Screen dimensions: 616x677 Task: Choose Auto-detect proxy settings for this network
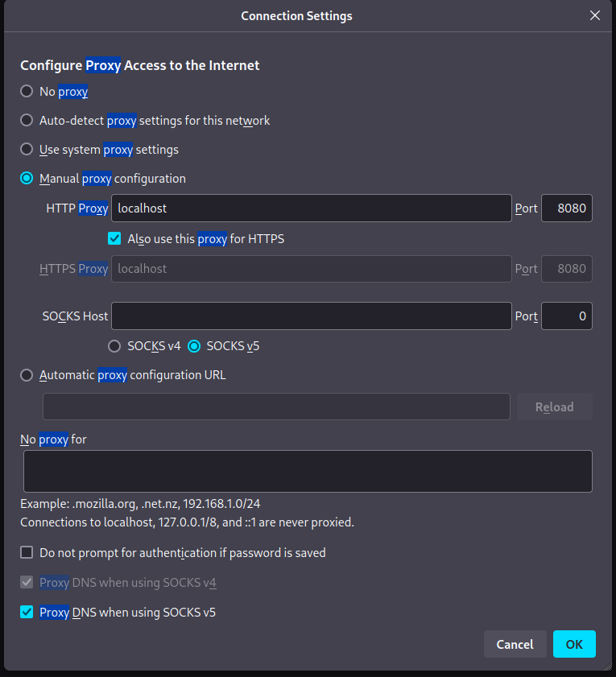(x=27, y=121)
